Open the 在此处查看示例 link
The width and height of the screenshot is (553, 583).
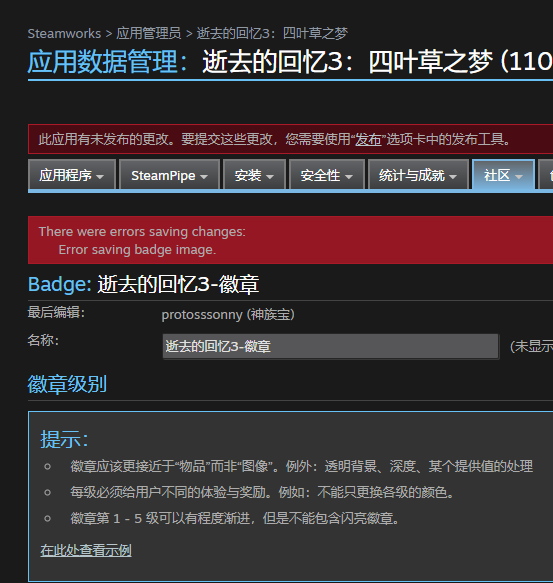tap(86, 550)
